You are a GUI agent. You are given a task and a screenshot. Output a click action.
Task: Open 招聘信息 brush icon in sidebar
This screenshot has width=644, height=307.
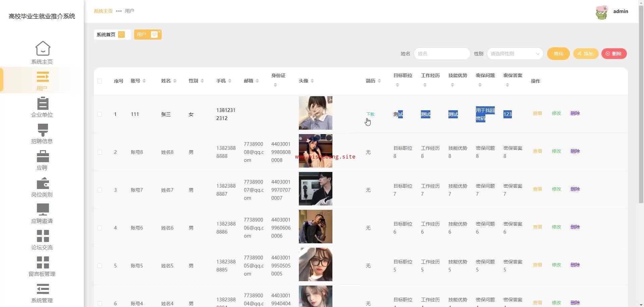[43, 130]
